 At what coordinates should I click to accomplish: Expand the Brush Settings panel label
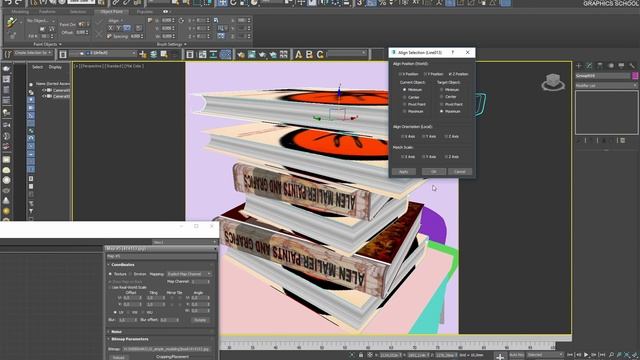click(x=171, y=44)
